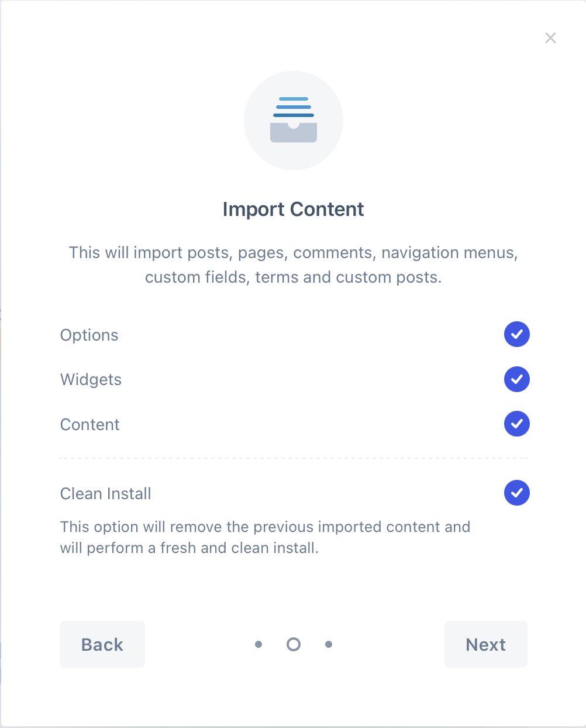Turn off the Clean Install checkmark
586x728 pixels.
click(x=517, y=493)
